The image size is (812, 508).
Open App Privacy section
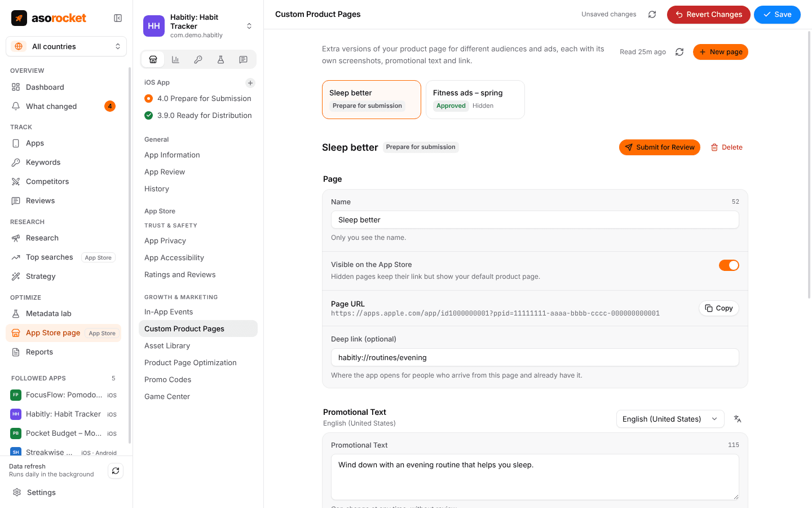pos(198,241)
